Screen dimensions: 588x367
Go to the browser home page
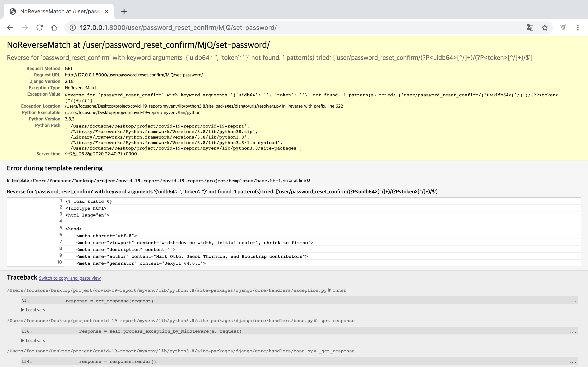[54, 28]
